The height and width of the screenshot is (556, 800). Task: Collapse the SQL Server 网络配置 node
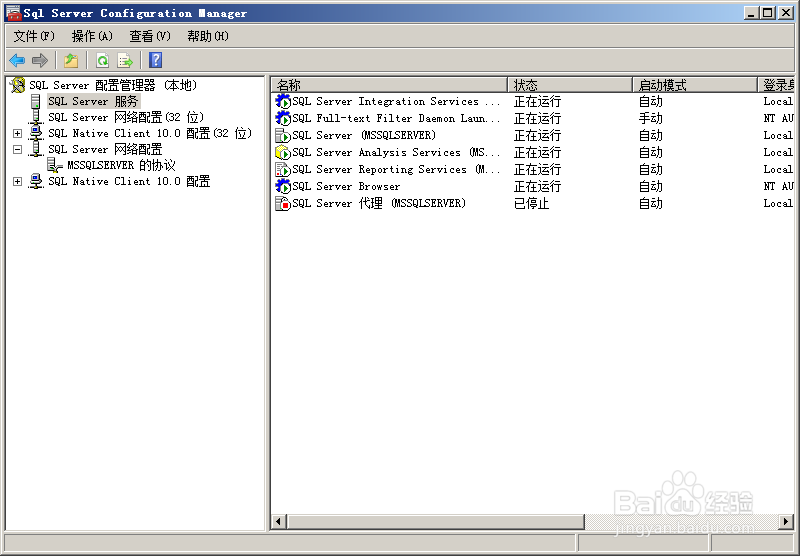pos(17,149)
